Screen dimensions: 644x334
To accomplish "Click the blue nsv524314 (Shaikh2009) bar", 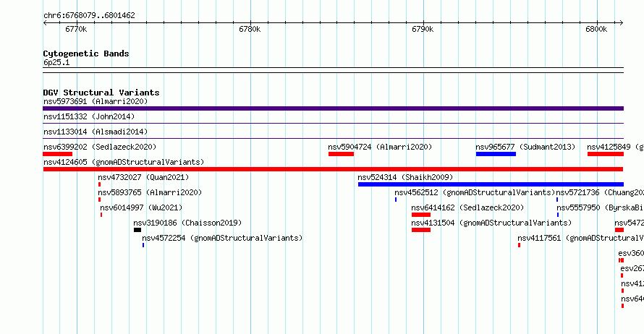I will tap(491, 184).
